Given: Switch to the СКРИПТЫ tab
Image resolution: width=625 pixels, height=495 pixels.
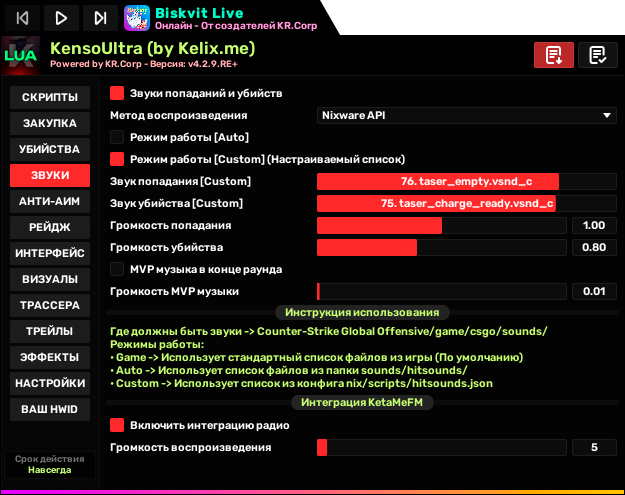Looking at the screenshot, I should [49, 97].
